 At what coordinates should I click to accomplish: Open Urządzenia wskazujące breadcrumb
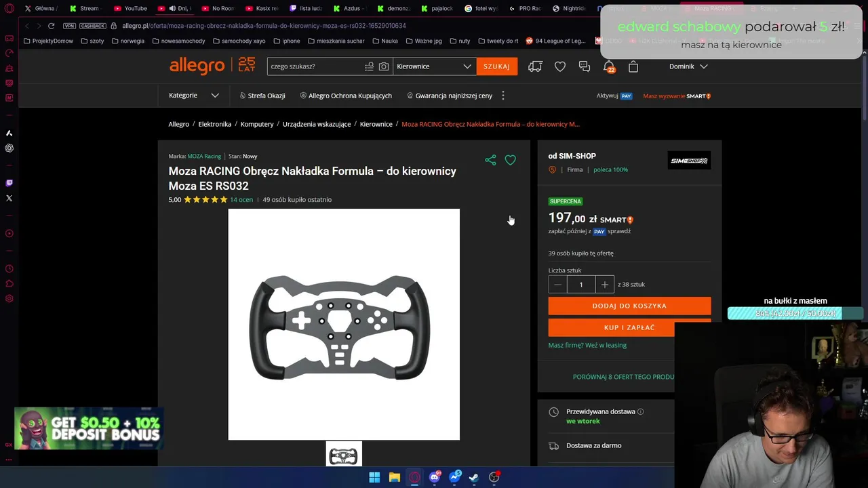[x=317, y=124]
